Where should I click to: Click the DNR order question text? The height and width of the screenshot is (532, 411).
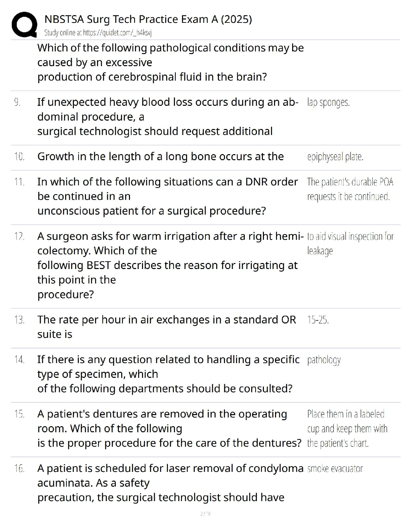167,196
